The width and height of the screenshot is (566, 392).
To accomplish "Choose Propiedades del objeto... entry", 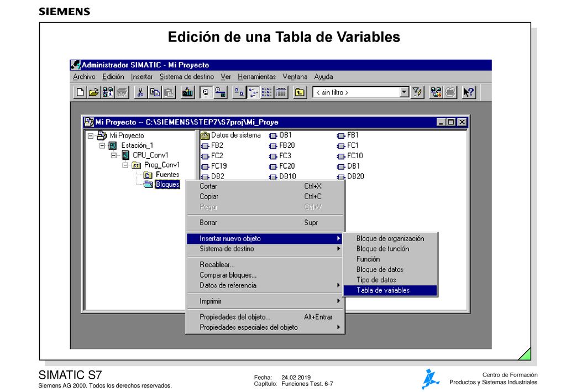I will pos(265,317).
